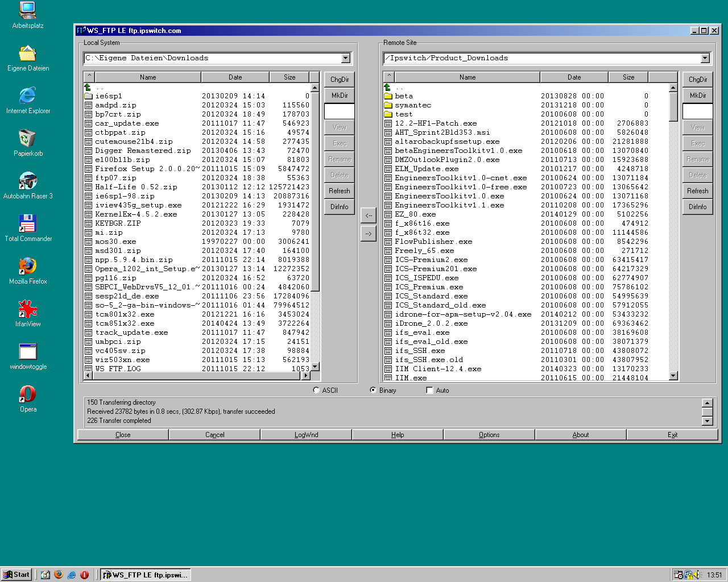Click the local file mask input field

pos(340,111)
